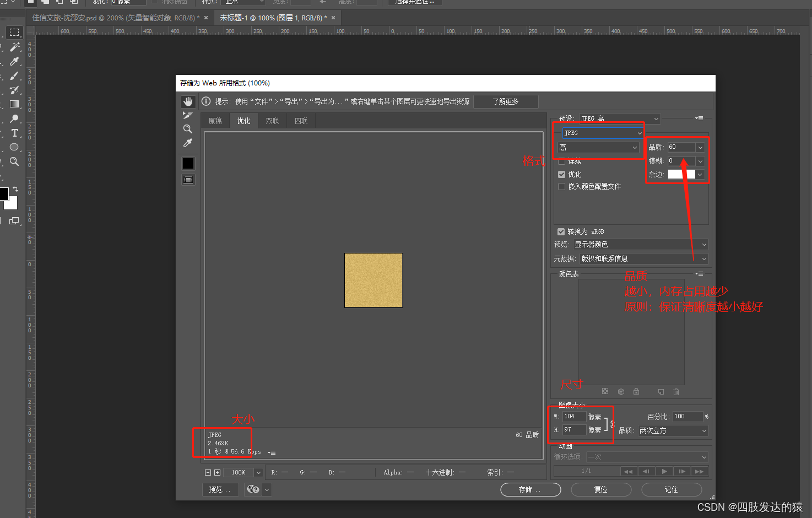Click the screen mode icon in Photoshop toolbar
Image resolution: width=812 pixels, height=518 pixels.
pyautogui.click(x=14, y=220)
